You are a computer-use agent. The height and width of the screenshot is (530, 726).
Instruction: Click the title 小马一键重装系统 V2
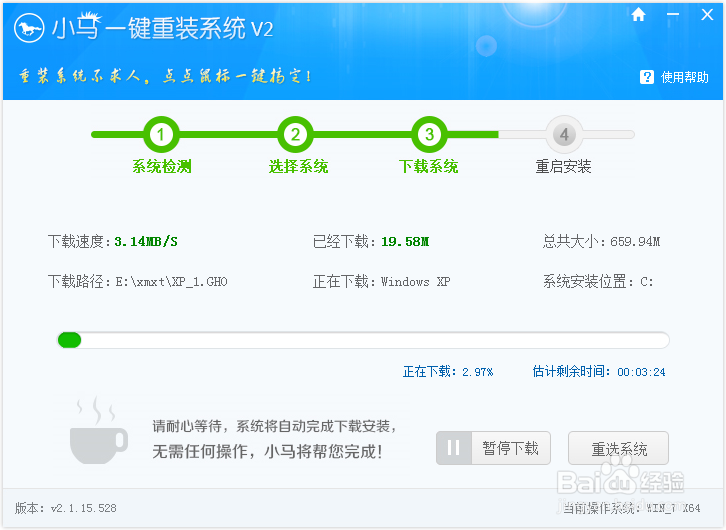pyautogui.click(x=162, y=28)
